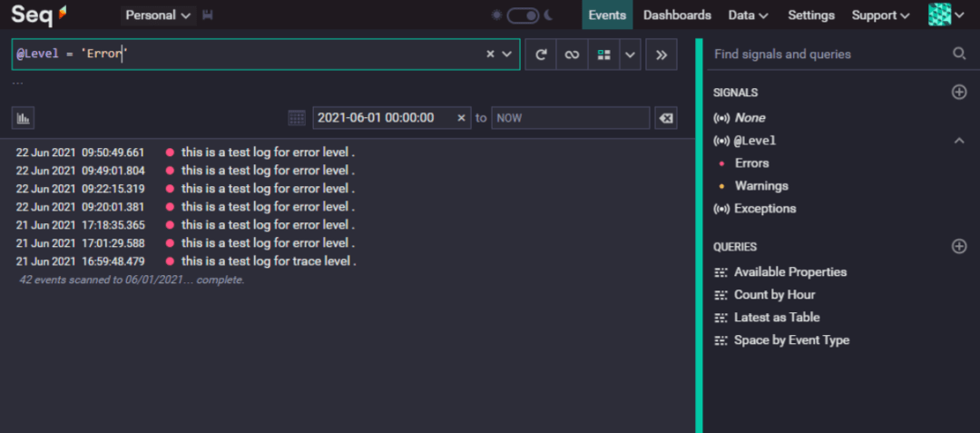Activate the Warnings signal
The height and width of the screenshot is (433, 980).
coord(761,185)
